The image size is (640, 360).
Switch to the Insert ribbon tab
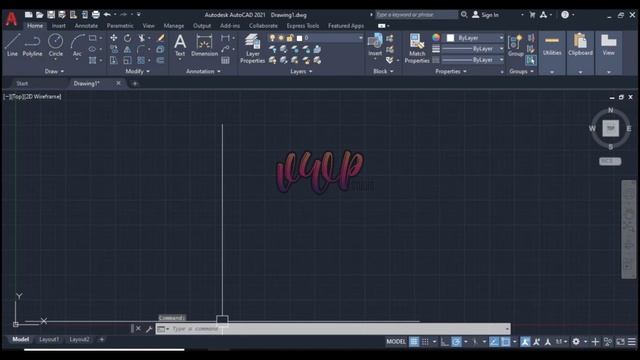59,26
